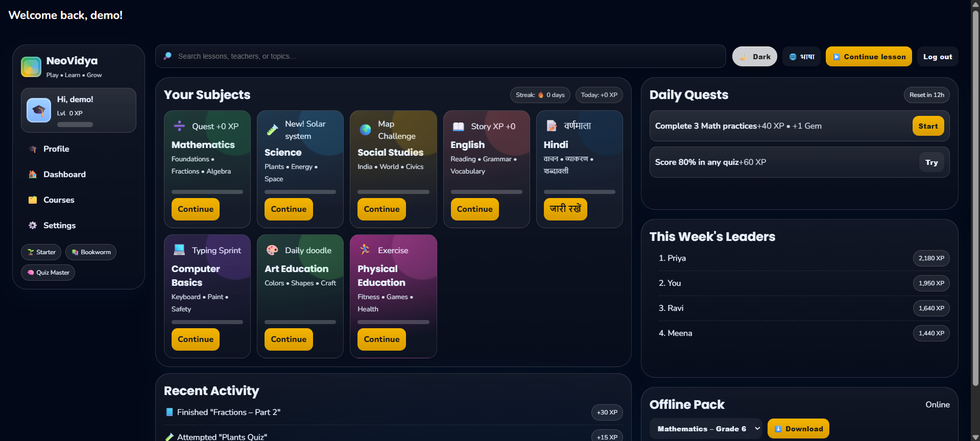Image resolution: width=980 pixels, height=441 pixels.
Task: Click the Quiz Master badge
Action: point(48,273)
